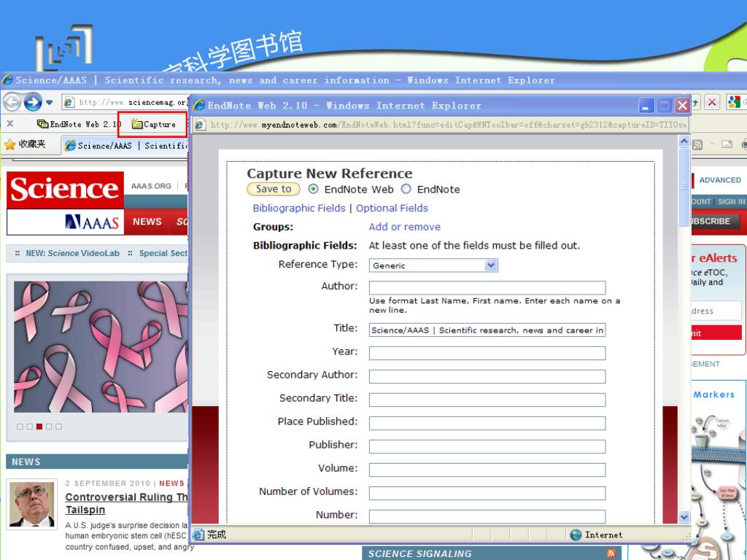Click the EndNote popup address bar URL
The height and width of the screenshot is (560, 747).
click(x=448, y=125)
